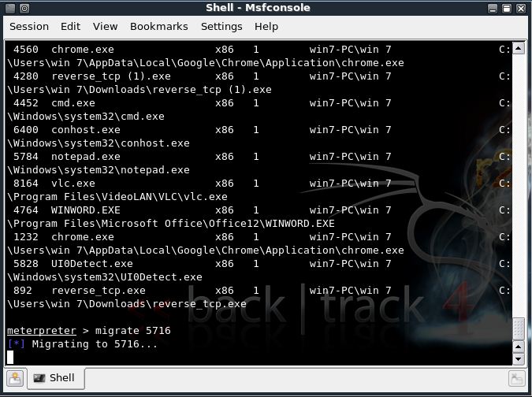This screenshot has height=397, width=532.
Task: Open the View menu
Action: click(105, 27)
